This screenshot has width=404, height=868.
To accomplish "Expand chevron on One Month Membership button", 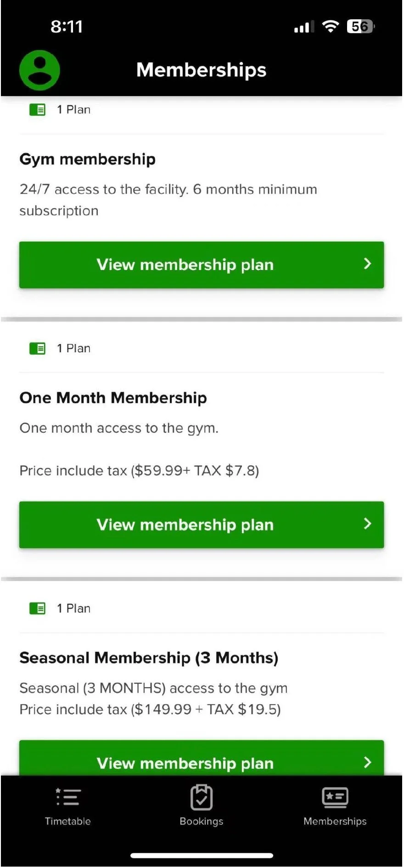I will pyautogui.click(x=367, y=524).
